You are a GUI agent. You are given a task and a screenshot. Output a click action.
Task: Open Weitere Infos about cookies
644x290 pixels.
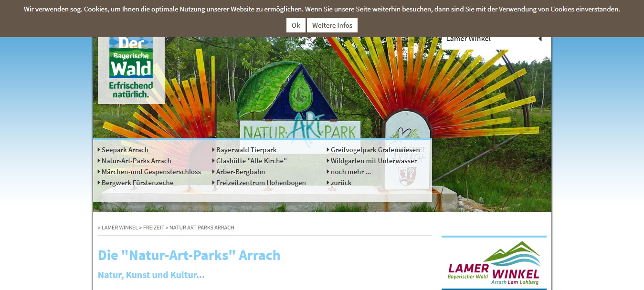tap(332, 25)
